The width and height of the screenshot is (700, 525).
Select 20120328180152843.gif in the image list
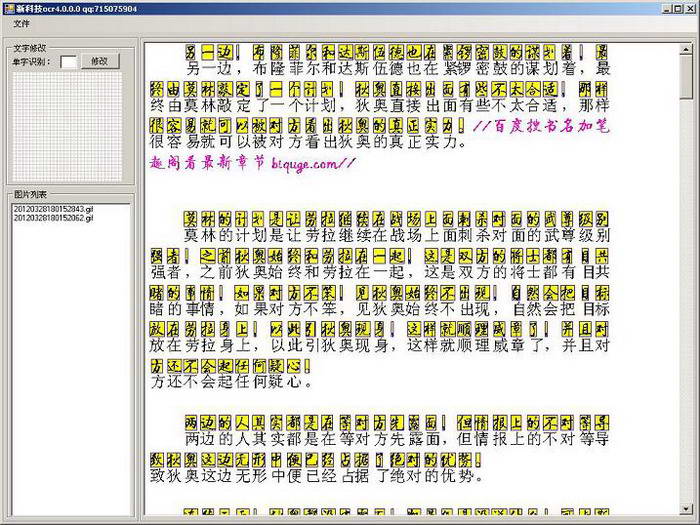(53, 209)
